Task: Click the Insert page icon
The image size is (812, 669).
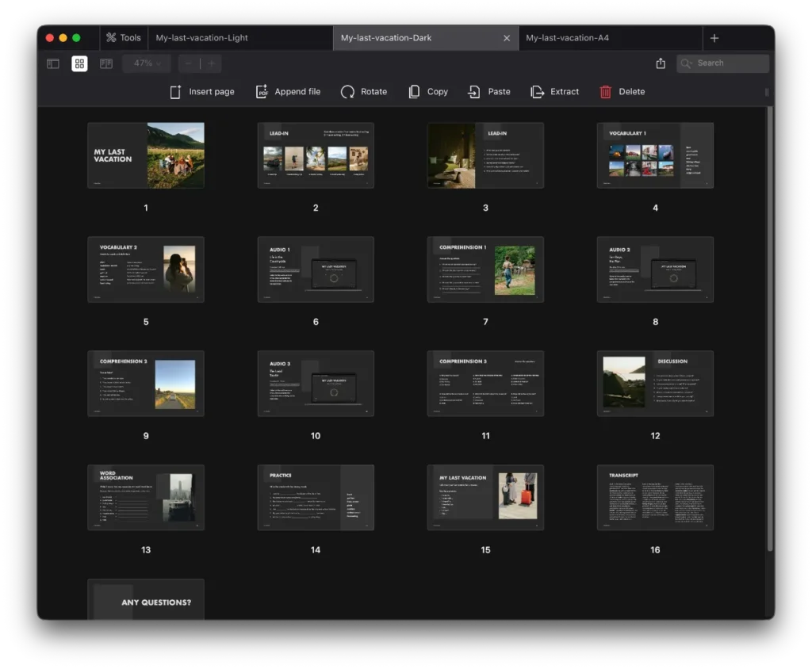Action: (x=176, y=92)
